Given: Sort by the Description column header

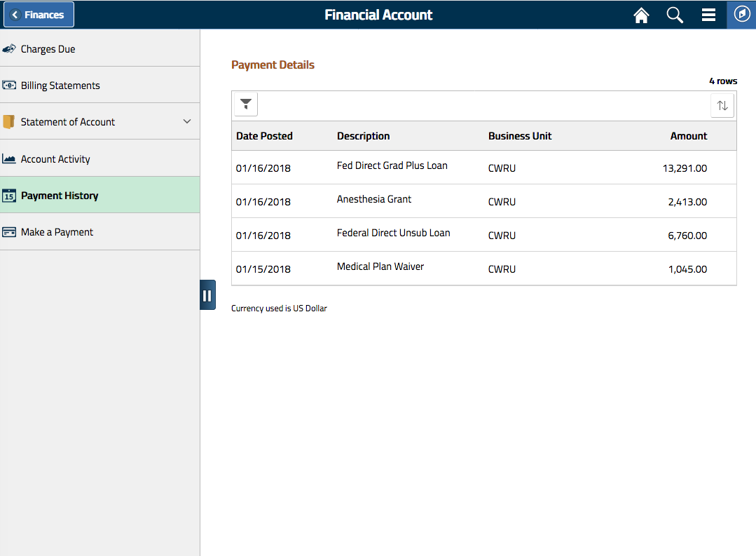Looking at the screenshot, I should pyautogui.click(x=363, y=136).
